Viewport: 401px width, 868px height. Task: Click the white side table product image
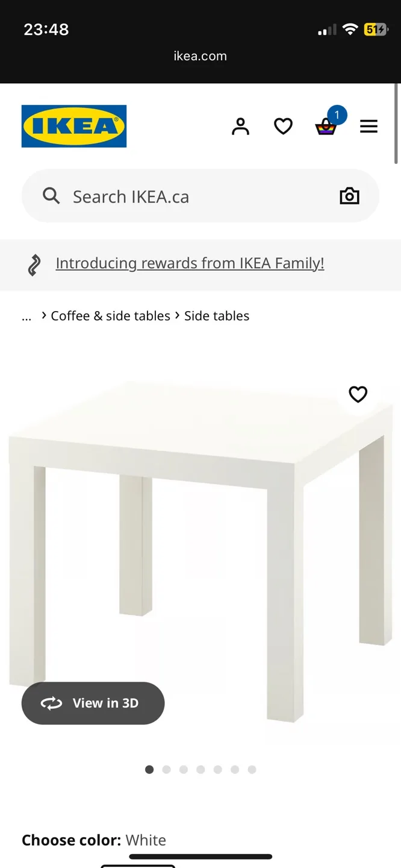coord(200,542)
